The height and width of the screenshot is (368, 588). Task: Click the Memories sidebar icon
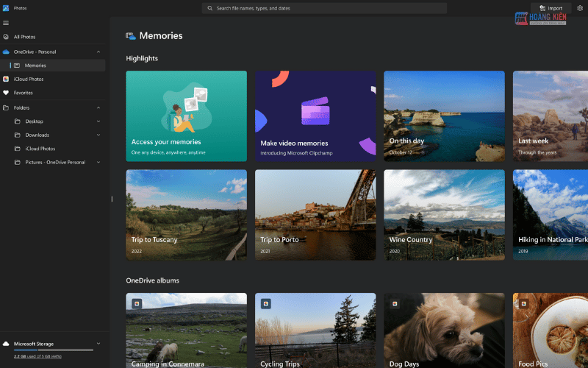[x=17, y=66]
